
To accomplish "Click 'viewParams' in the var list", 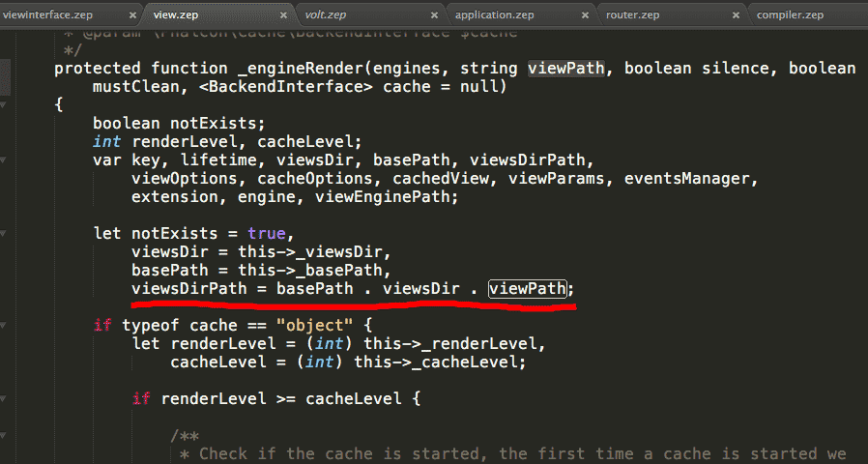I will point(557,178).
